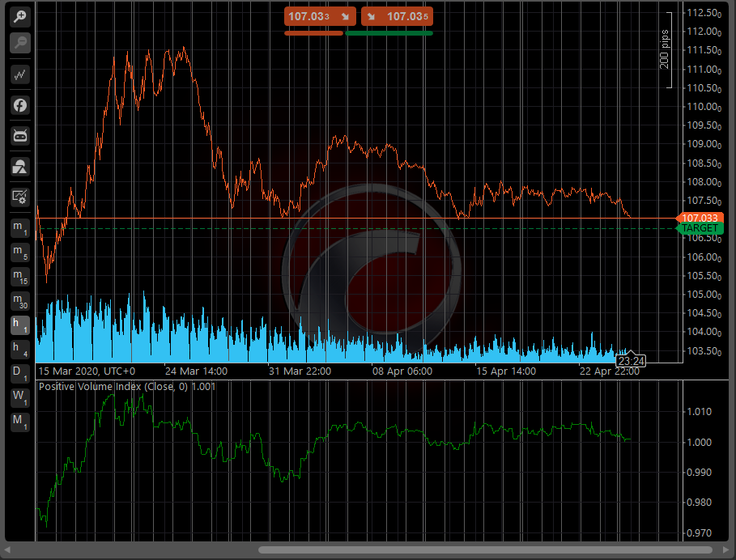The width and height of the screenshot is (736, 560).
Task: Click the horizontal scrollbar thumb
Action: click(x=485, y=549)
